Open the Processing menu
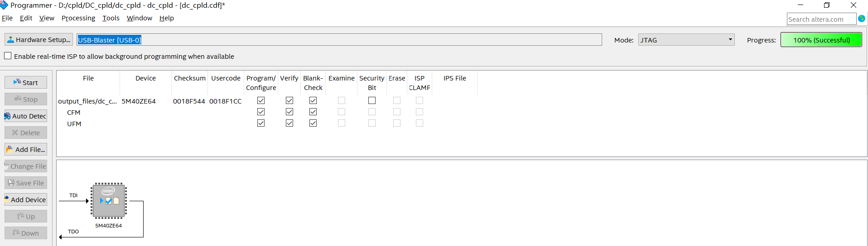Image resolution: width=868 pixels, height=246 pixels. point(78,18)
